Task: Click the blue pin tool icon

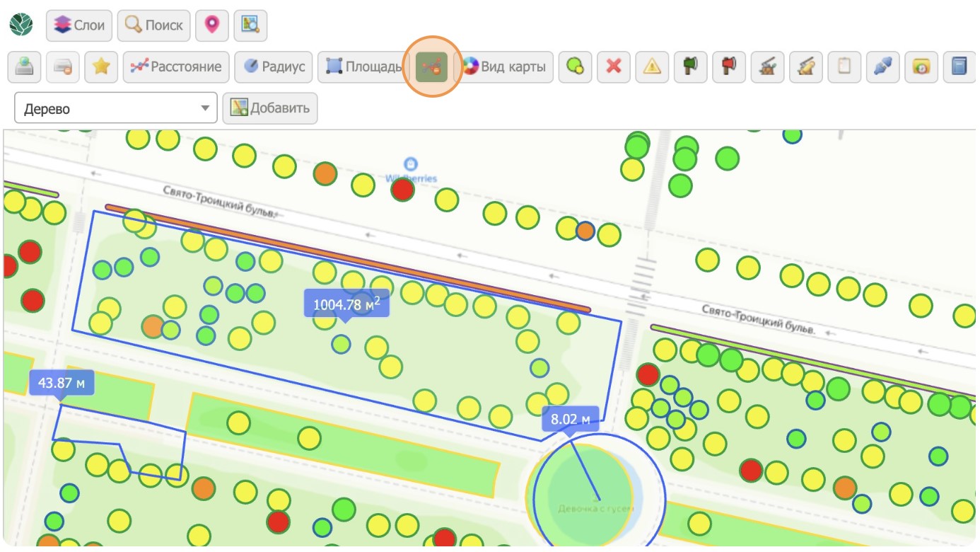Action: [x=882, y=67]
